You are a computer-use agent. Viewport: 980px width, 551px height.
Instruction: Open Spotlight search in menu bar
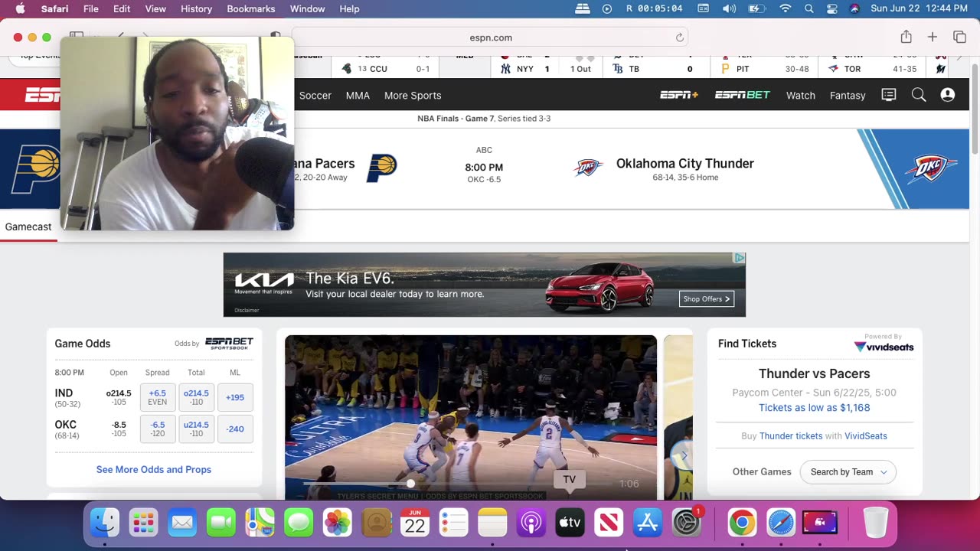[x=809, y=8]
